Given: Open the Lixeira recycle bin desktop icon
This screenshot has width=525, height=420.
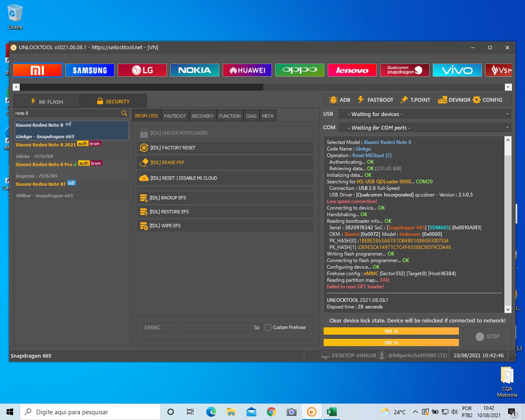Looking at the screenshot, I should [15, 17].
